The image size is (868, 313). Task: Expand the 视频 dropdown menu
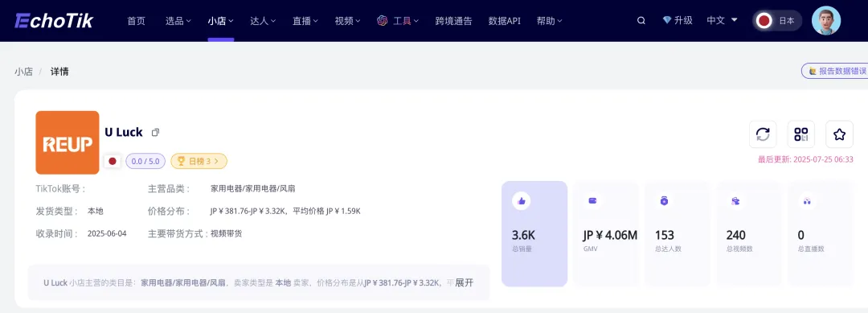(x=348, y=20)
